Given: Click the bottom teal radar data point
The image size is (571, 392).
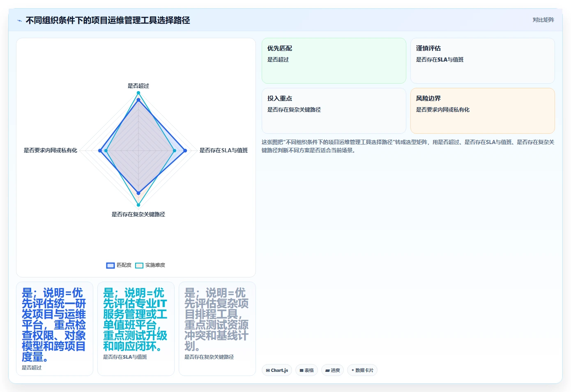Looking at the screenshot, I should (x=138, y=205).
